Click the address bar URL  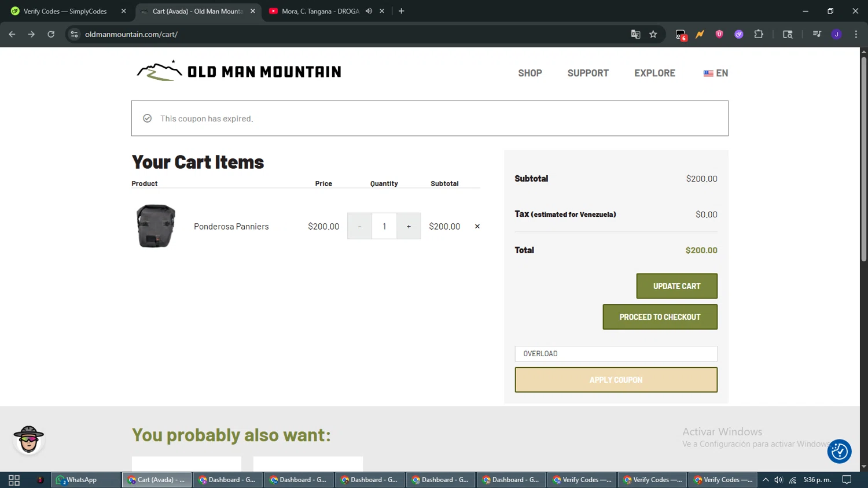point(131,34)
